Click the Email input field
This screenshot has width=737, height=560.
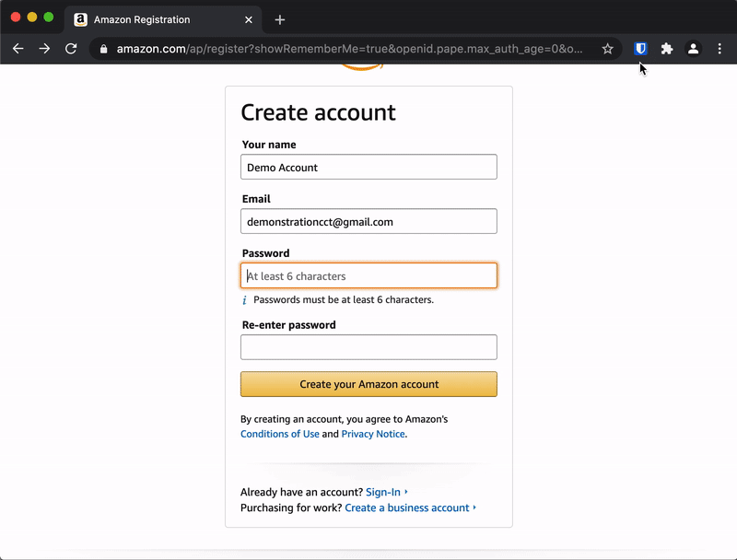(368, 221)
